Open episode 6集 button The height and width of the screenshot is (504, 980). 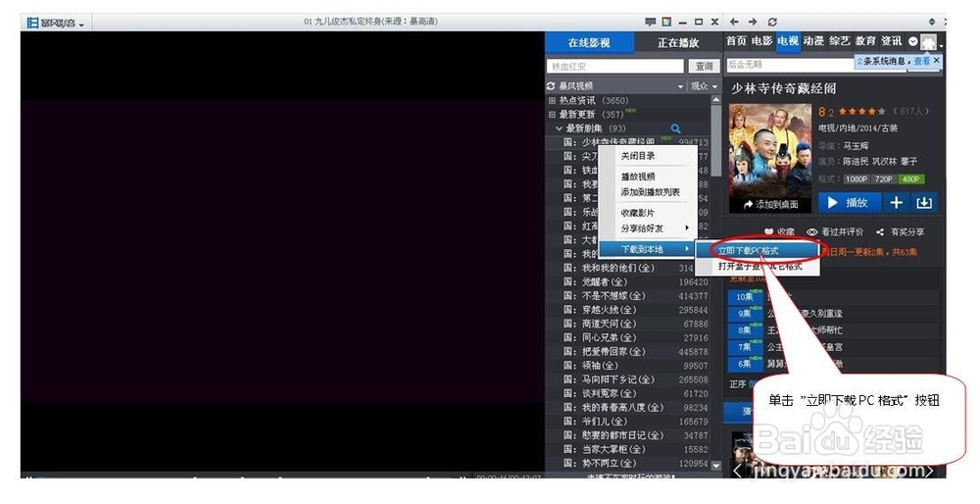point(745,364)
